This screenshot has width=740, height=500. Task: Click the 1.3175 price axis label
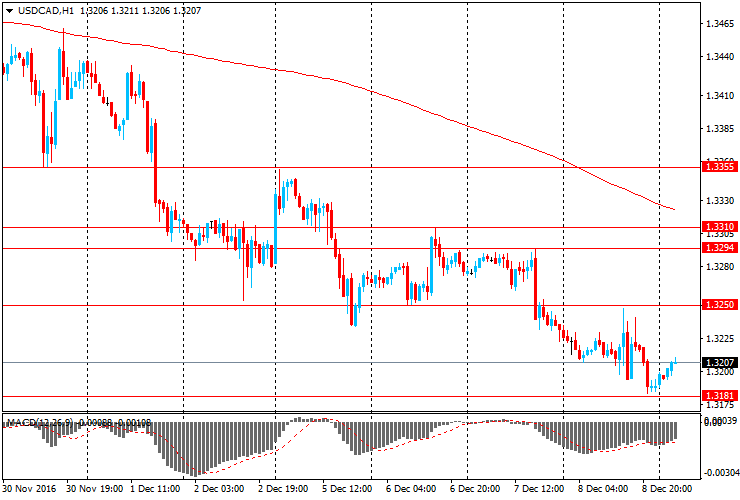click(720, 405)
